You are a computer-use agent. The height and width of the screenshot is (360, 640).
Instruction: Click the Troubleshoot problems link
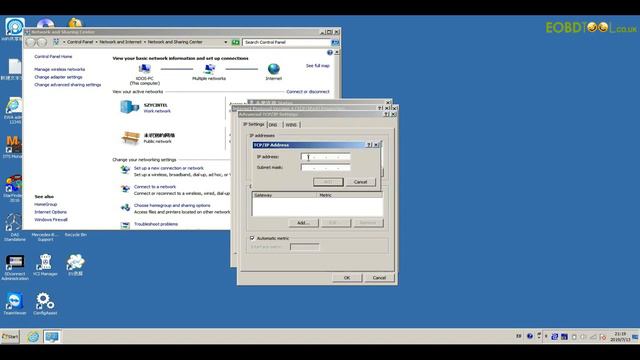[156, 224]
